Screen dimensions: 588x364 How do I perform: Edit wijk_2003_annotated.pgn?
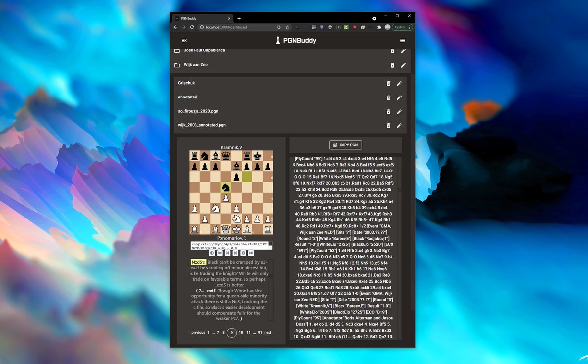point(399,126)
